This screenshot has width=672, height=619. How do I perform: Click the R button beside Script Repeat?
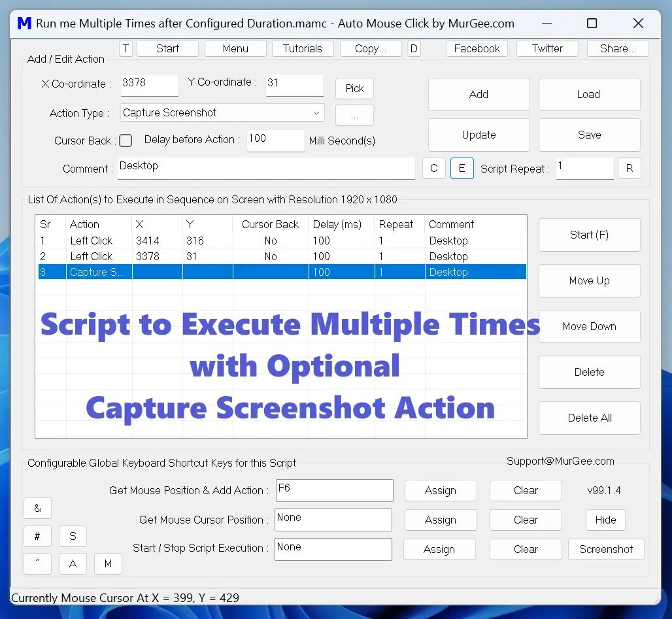pyautogui.click(x=629, y=168)
